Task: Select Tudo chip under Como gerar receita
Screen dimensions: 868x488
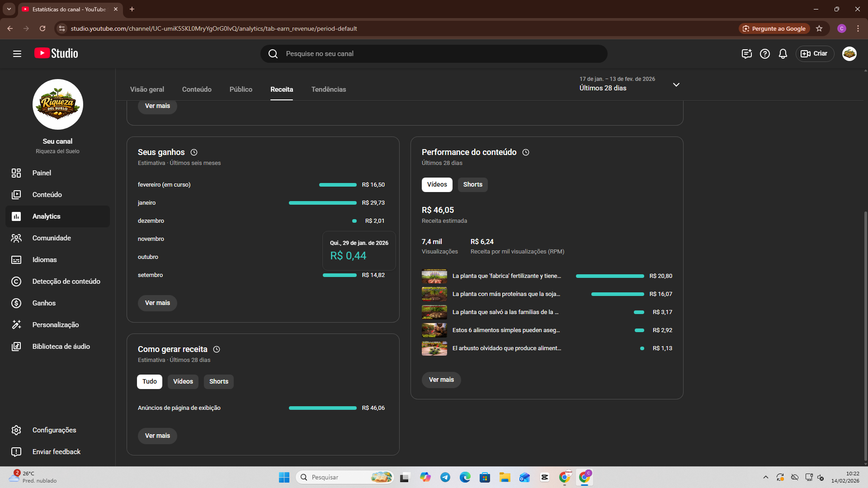Action: click(x=149, y=381)
